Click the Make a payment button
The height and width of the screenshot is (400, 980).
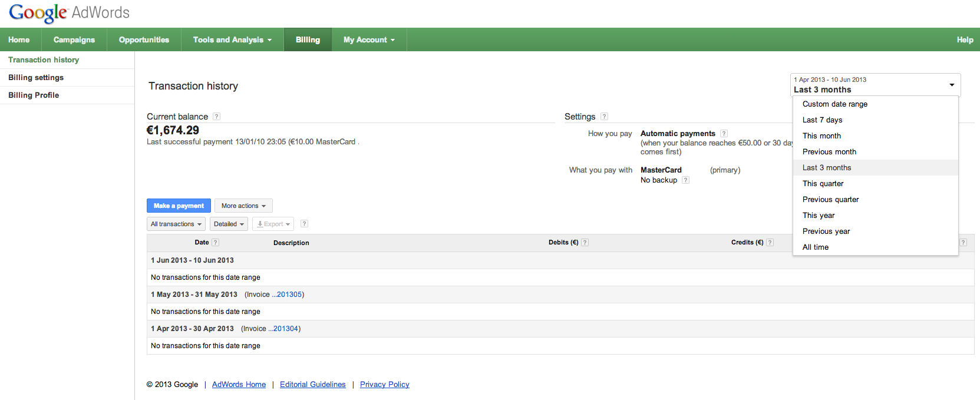(x=179, y=206)
